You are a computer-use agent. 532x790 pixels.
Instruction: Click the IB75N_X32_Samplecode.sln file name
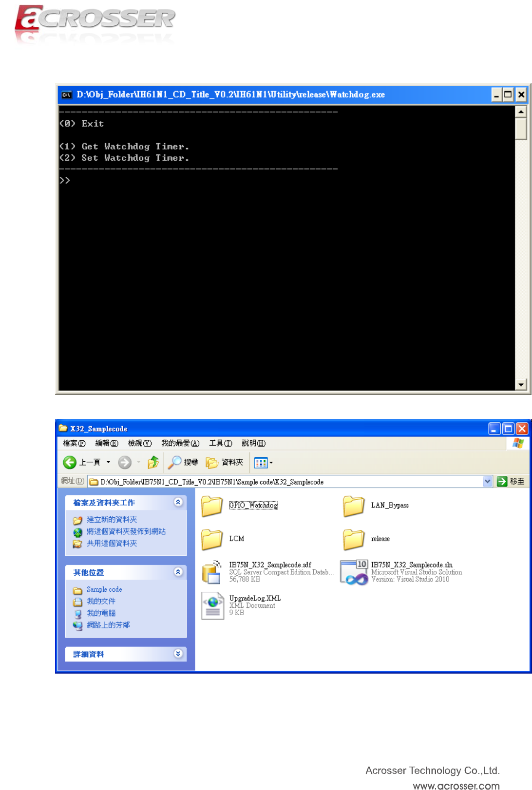(412, 565)
